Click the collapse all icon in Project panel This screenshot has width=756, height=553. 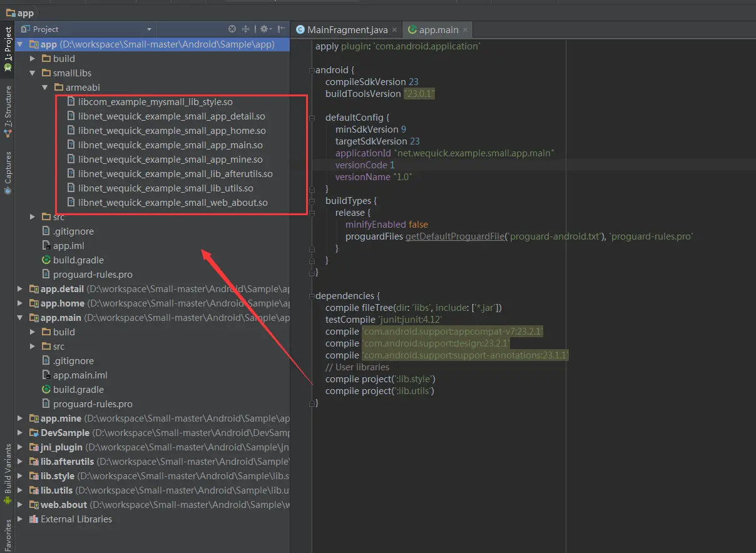246,29
